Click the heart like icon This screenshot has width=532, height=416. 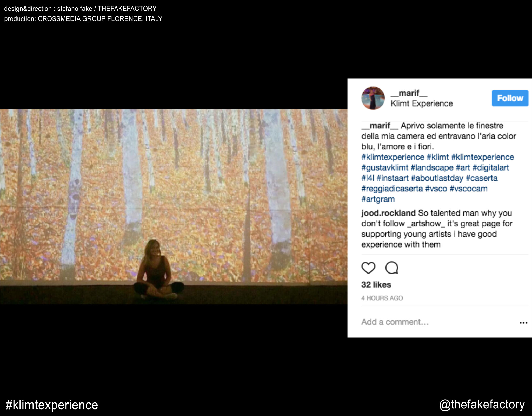pyautogui.click(x=368, y=268)
